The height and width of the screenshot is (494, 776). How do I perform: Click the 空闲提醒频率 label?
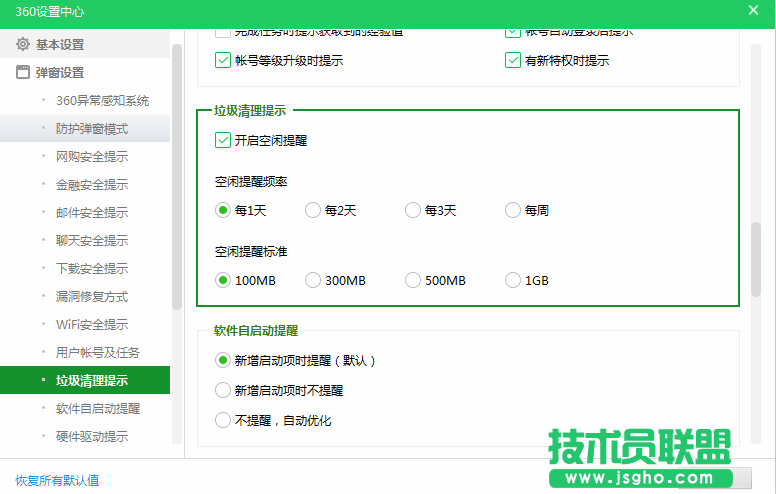coord(251,182)
